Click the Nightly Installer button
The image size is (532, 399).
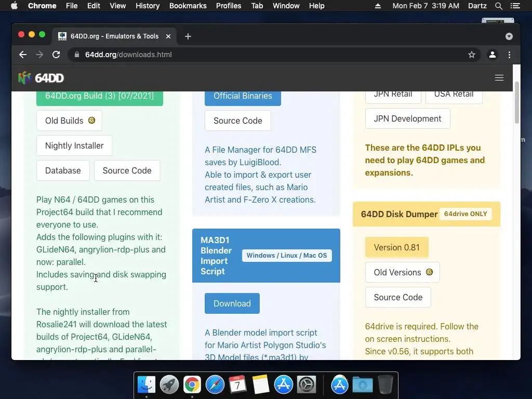coord(74,145)
